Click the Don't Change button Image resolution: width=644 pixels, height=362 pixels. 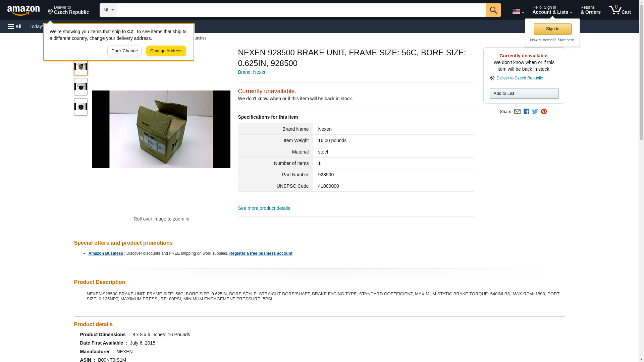(124, 51)
